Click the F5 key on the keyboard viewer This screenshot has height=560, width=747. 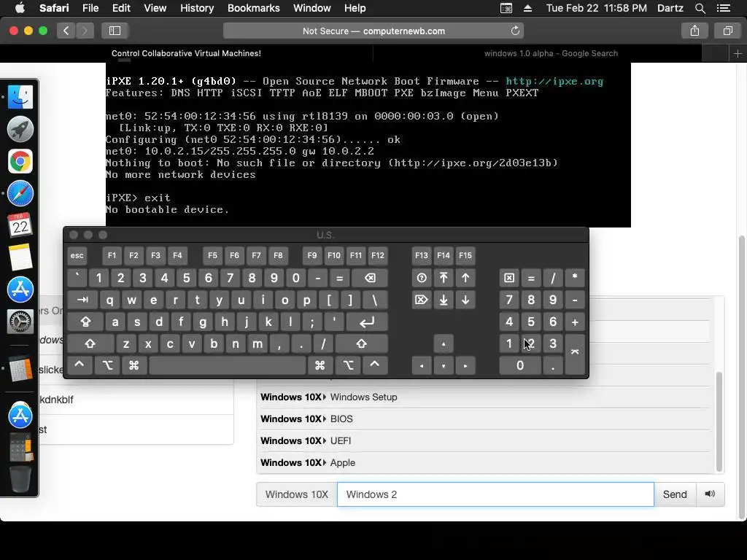[x=212, y=256]
